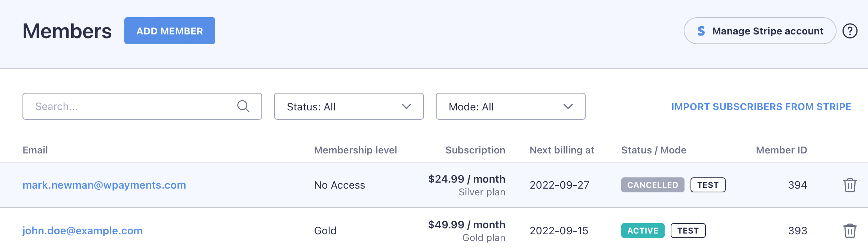Click the search magnifier icon
The width and height of the screenshot is (868, 250).
pyautogui.click(x=243, y=106)
